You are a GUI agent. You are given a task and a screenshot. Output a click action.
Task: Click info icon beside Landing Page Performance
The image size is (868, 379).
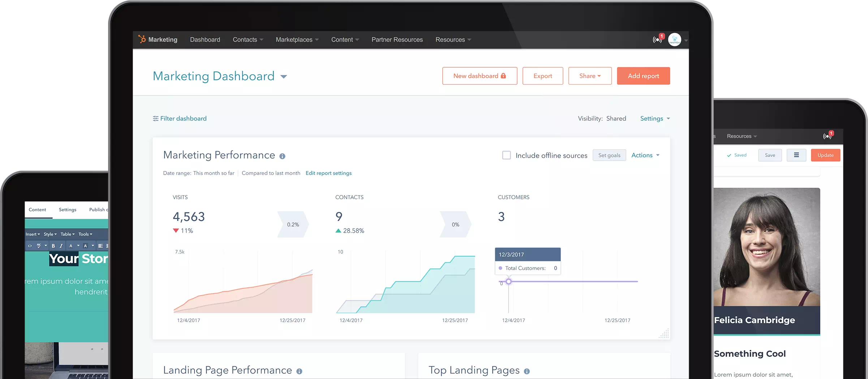coord(299,371)
